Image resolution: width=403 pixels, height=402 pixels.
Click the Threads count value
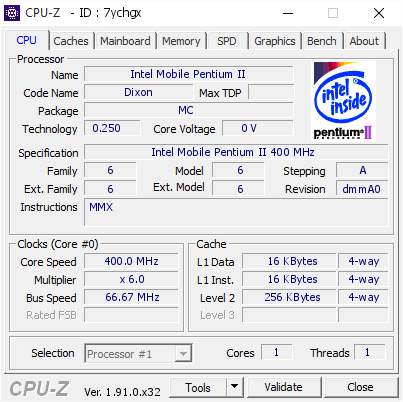(x=369, y=352)
